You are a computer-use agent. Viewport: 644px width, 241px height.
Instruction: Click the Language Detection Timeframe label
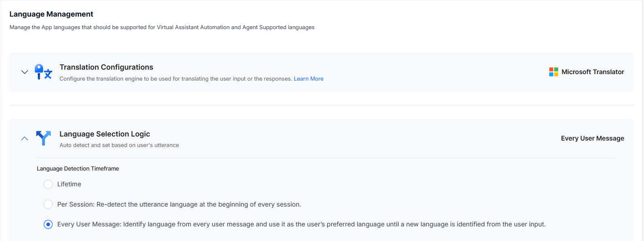[78, 169]
